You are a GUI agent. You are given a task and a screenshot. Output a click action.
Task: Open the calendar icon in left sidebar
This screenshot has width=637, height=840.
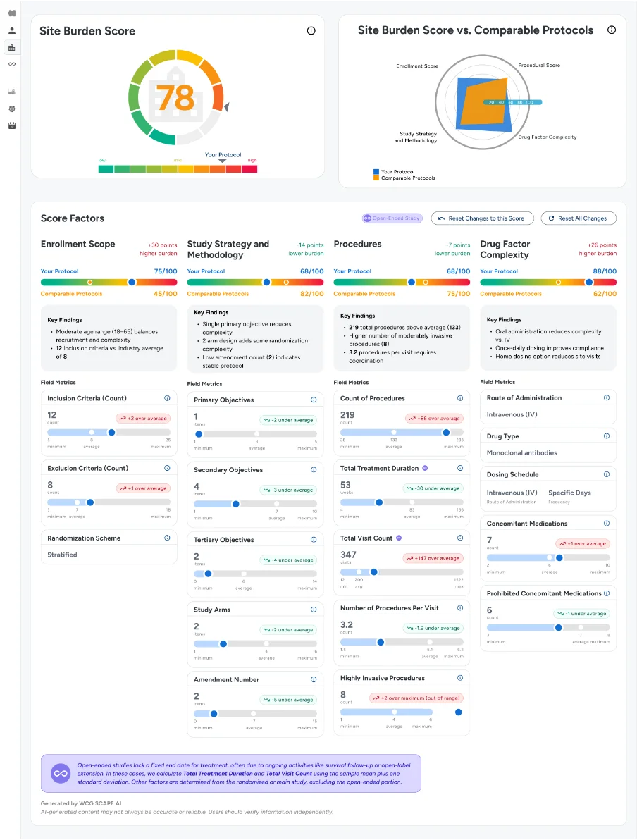tap(12, 125)
